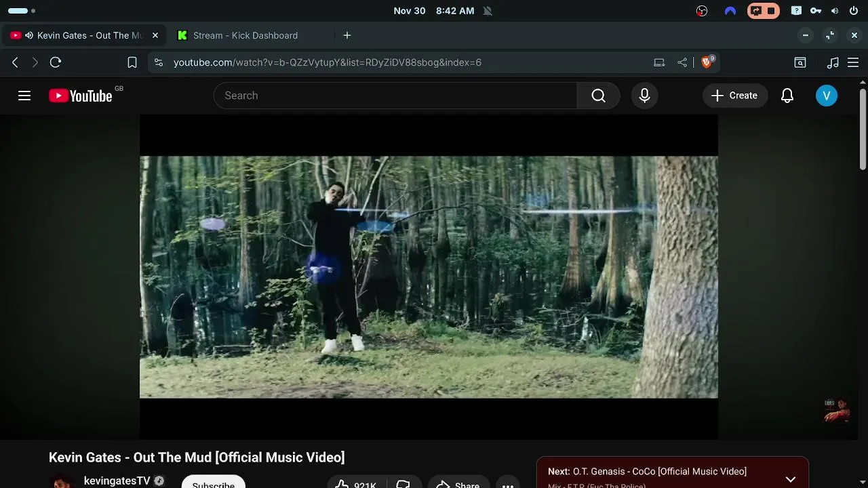
Task: Click OBS Studio tray icon
Action: (x=702, y=11)
